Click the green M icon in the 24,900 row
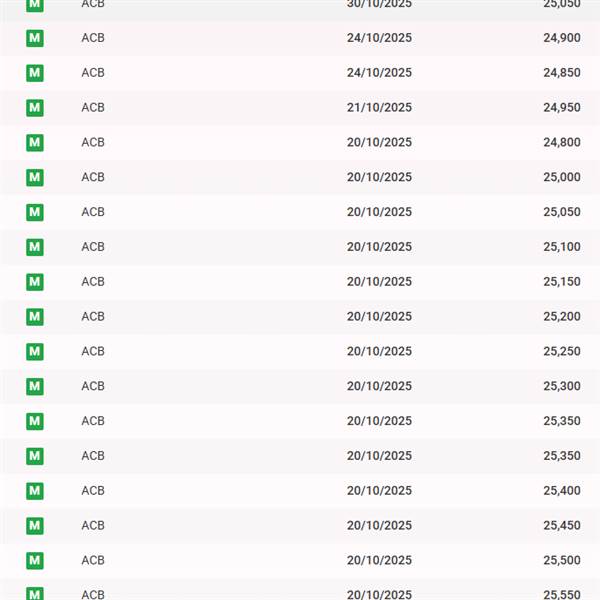Viewport: 600px width, 600px height. point(35,38)
